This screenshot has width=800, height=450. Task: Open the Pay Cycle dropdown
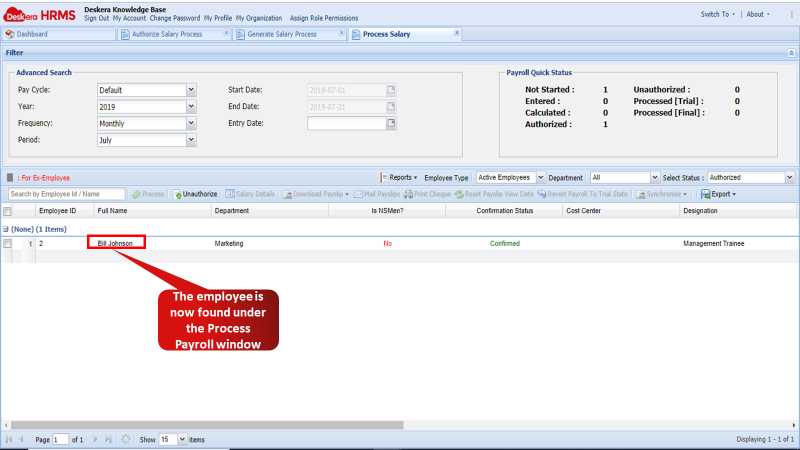pos(191,90)
